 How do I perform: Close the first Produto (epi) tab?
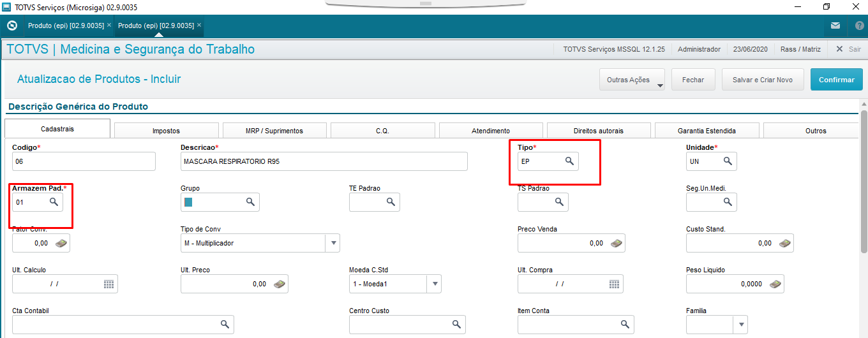[x=109, y=25]
